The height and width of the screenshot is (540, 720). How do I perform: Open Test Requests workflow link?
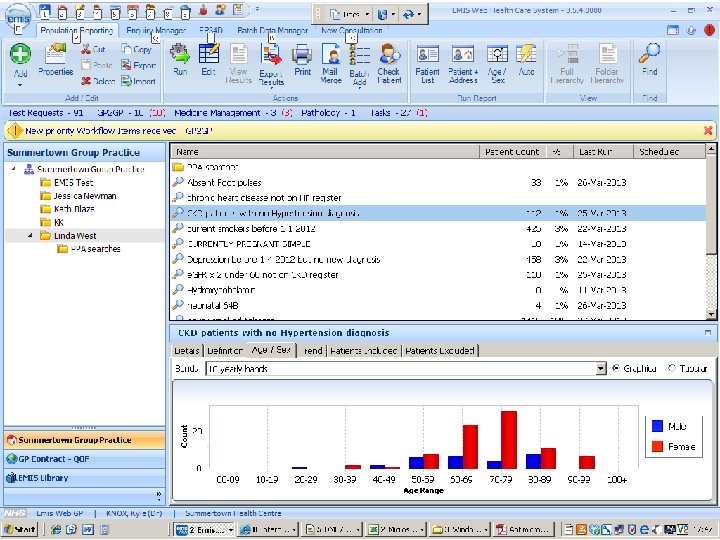(x=45, y=113)
